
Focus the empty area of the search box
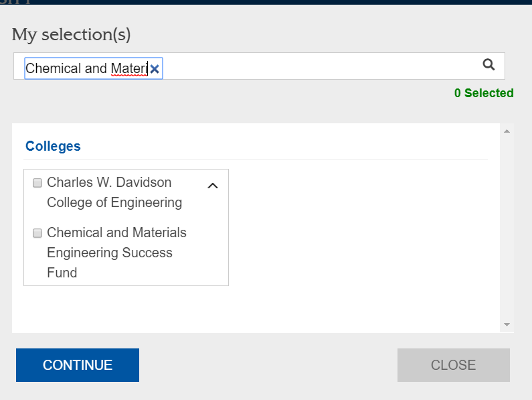(321, 66)
